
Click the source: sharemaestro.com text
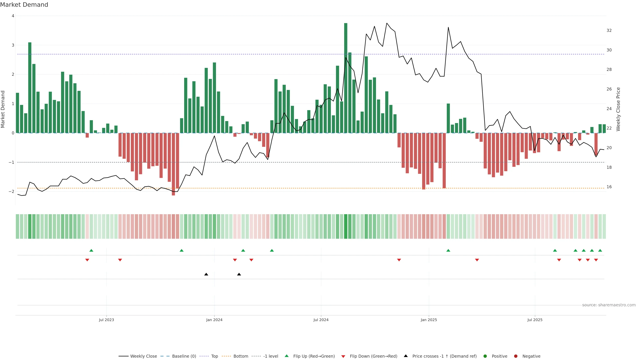[609, 305]
